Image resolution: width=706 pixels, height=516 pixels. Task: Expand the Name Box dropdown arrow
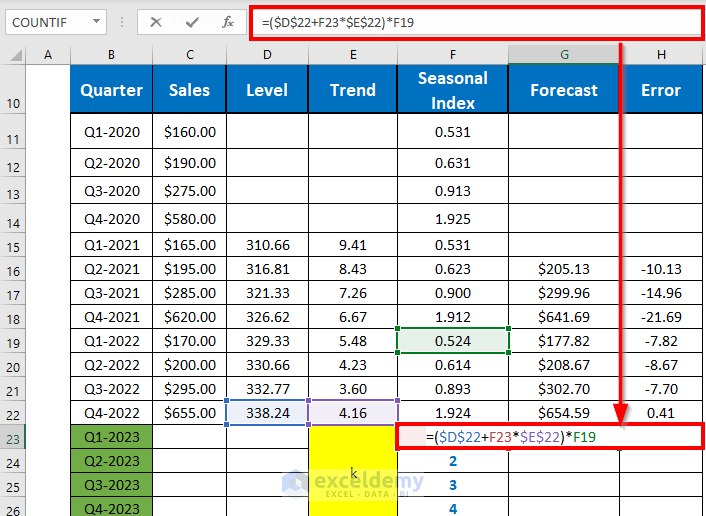pos(96,21)
